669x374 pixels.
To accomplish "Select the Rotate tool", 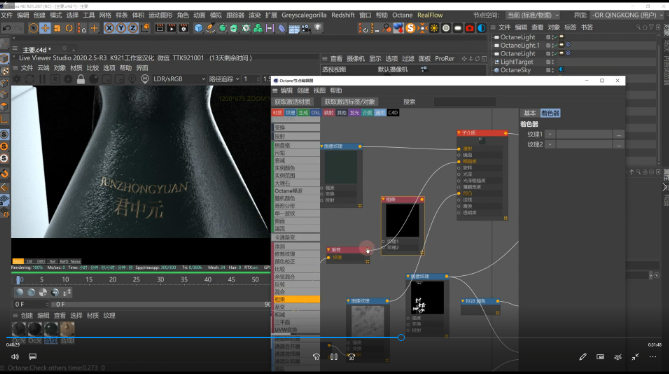I will 69,28.
